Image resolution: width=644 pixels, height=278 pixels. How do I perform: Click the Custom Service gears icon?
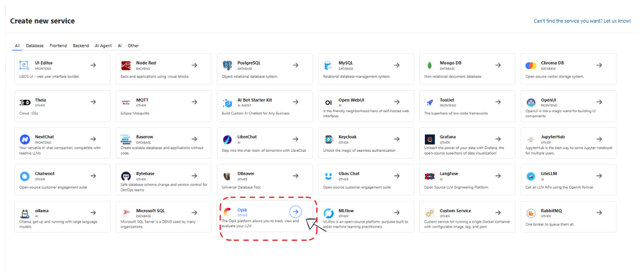coord(429,214)
